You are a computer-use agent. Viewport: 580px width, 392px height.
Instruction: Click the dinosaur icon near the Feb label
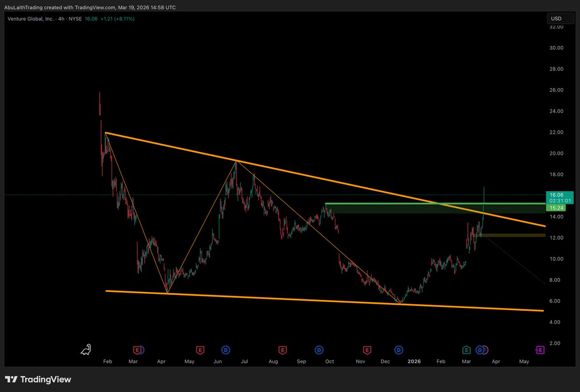(86, 350)
